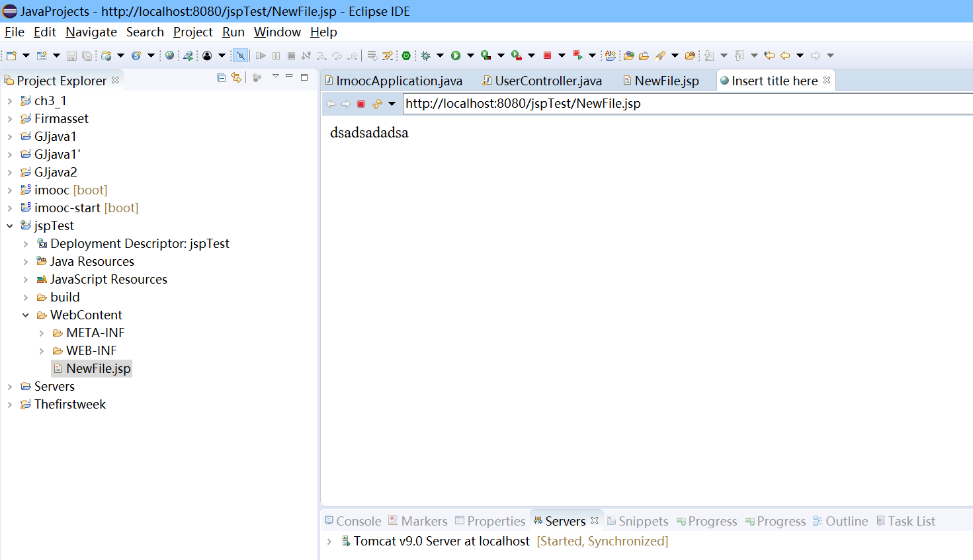Click the Back navigation yellow arrow

[785, 56]
